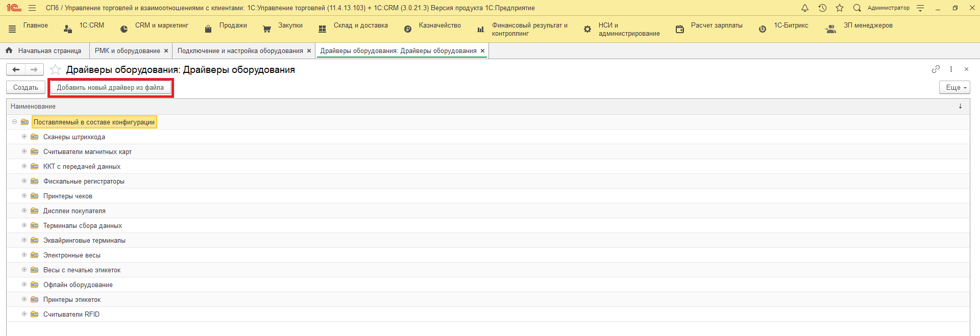The image size is (980, 336).
Task: Open favorites star in title bar
Action: (840, 8)
